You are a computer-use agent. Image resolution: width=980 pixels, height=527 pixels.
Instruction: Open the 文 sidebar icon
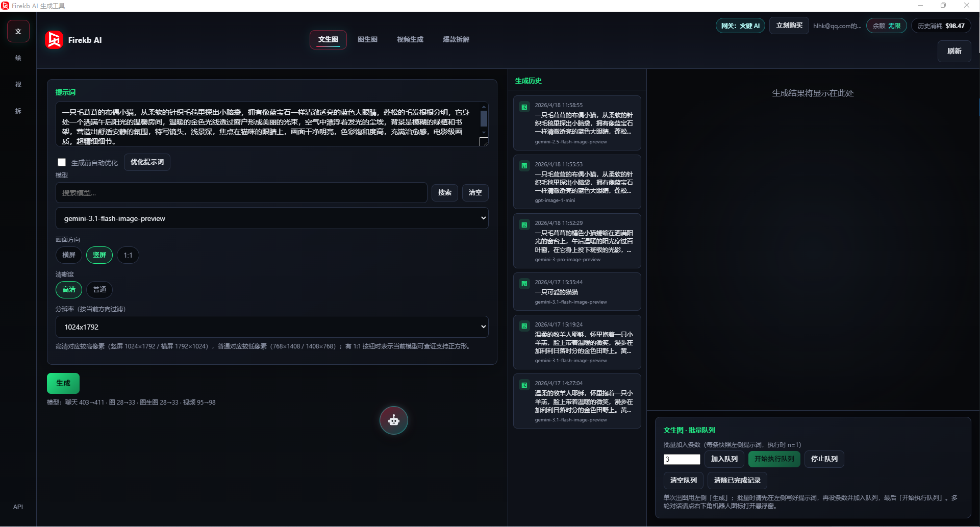click(x=18, y=32)
